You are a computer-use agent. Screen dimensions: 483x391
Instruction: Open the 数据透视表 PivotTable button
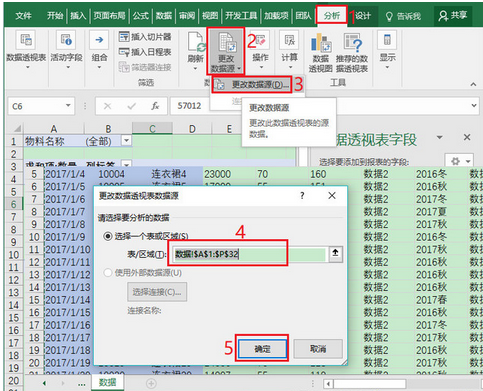point(26,50)
